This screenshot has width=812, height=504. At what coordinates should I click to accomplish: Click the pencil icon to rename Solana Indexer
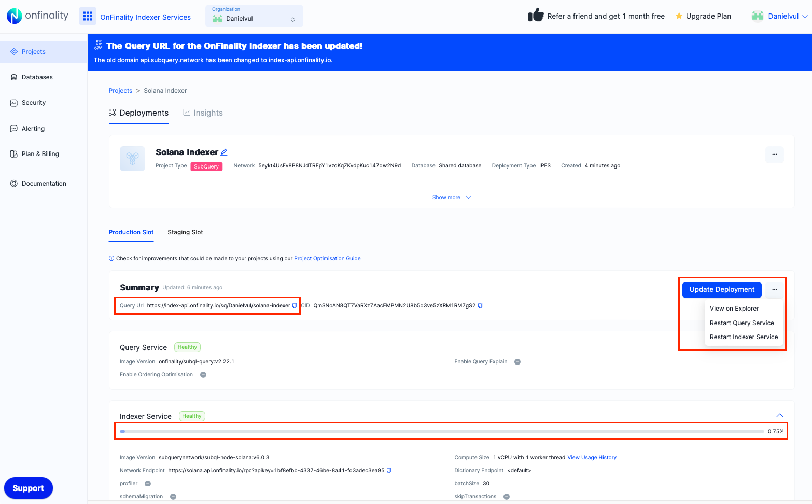point(224,151)
